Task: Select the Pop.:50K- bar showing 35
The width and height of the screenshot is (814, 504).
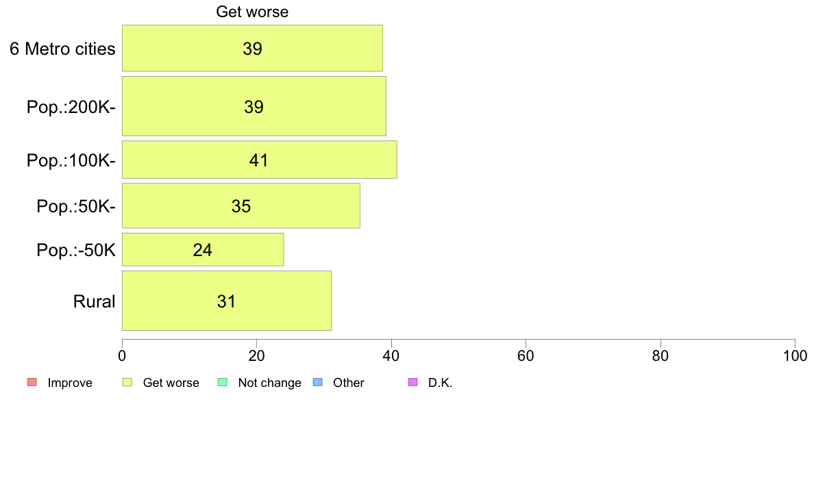Action: 241,205
